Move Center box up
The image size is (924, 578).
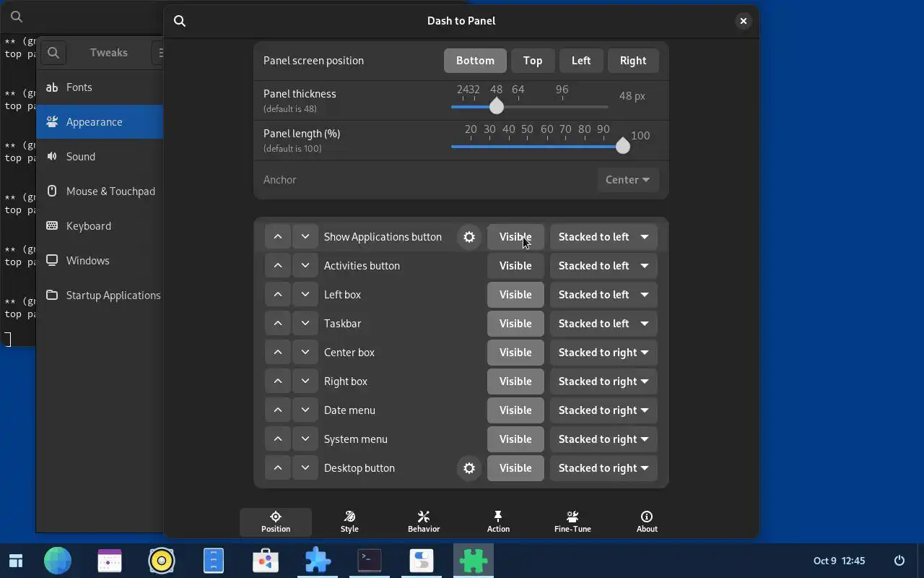point(278,353)
